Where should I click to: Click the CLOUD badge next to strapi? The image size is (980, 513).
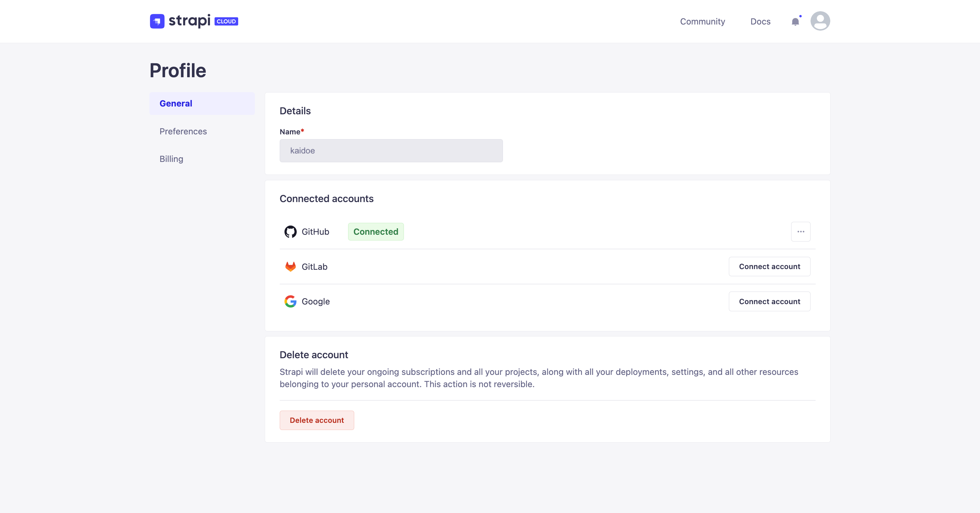coord(226,22)
